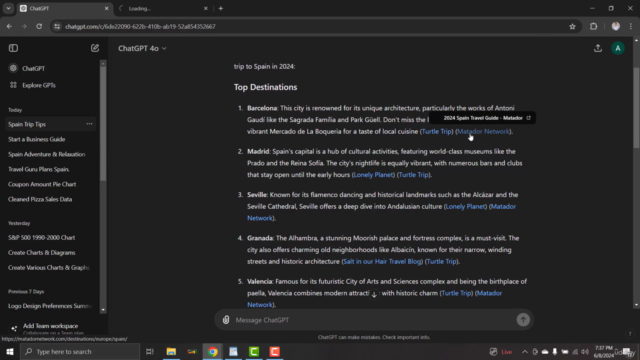Open Logo Design Preferences chat
Screen dimensions: 640x360
pos(50,306)
